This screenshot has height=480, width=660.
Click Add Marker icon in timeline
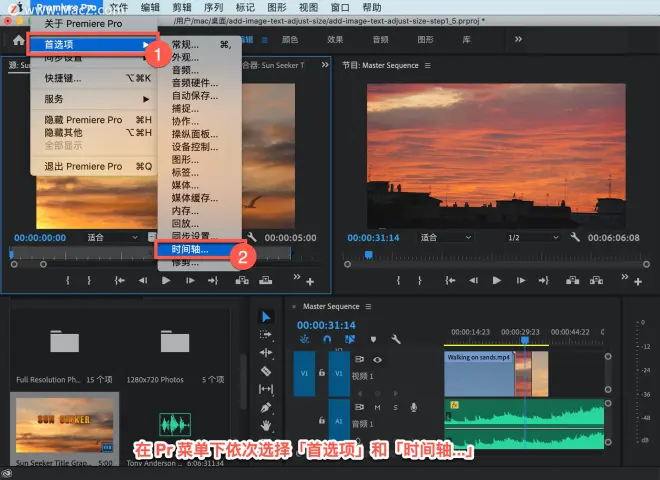[x=373, y=339]
